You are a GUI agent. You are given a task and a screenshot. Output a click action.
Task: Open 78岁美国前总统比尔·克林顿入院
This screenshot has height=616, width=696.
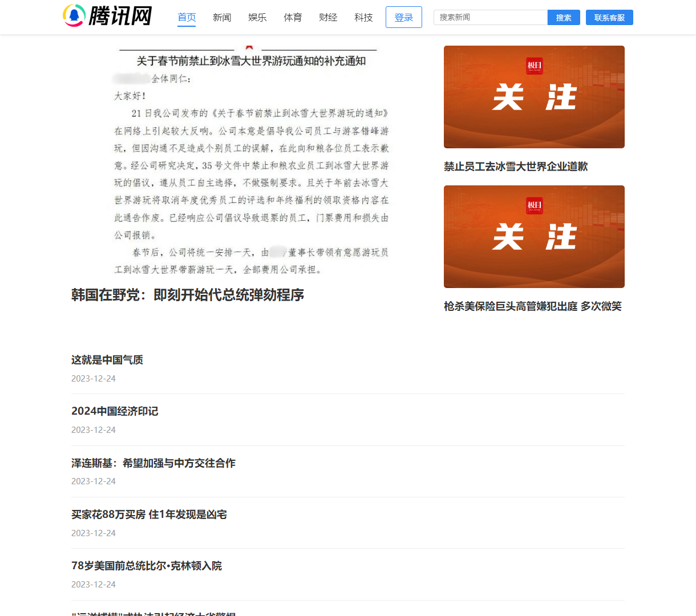pyautogui.click(x=146, y=566)
